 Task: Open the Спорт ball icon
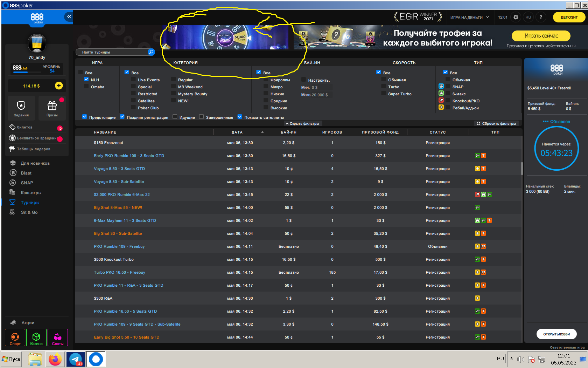click(x=15, y=338)
